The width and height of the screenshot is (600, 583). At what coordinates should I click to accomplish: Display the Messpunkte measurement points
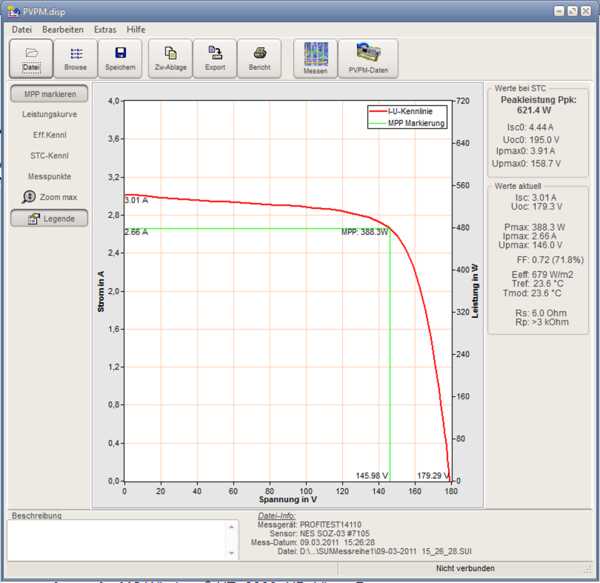(x=50, y=176)
